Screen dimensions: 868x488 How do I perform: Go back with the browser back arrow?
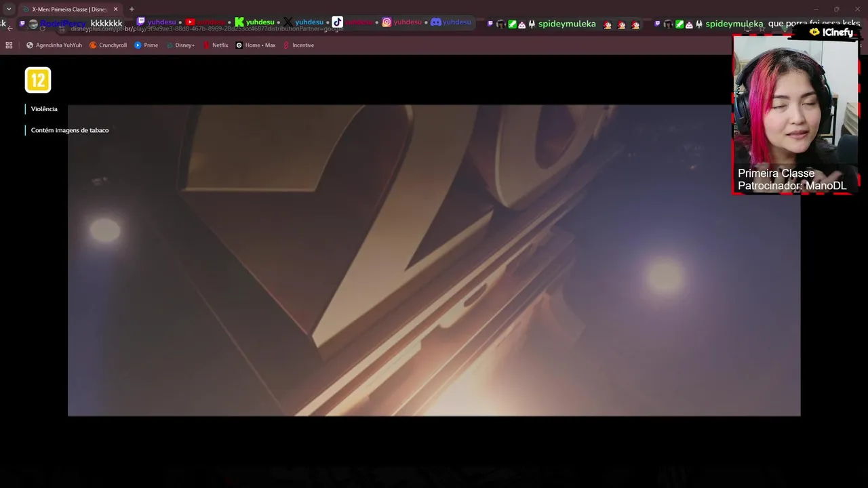(9, 28)
